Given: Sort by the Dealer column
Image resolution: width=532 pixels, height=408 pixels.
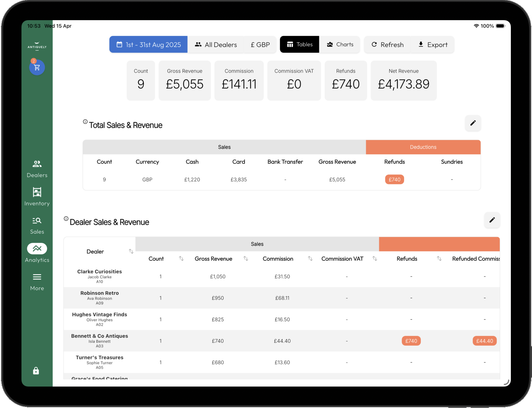Looking at the screenshot, I should [x=131, y=252].
